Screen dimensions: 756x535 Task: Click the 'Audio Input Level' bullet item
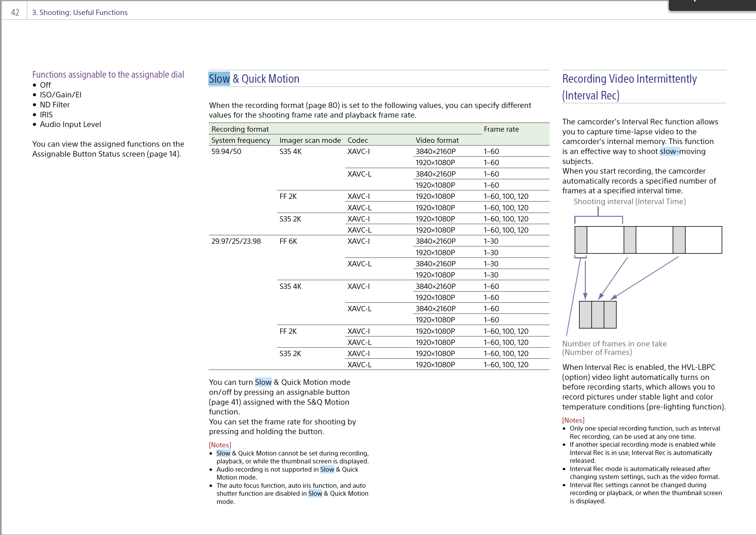click(x=70, y=125)
